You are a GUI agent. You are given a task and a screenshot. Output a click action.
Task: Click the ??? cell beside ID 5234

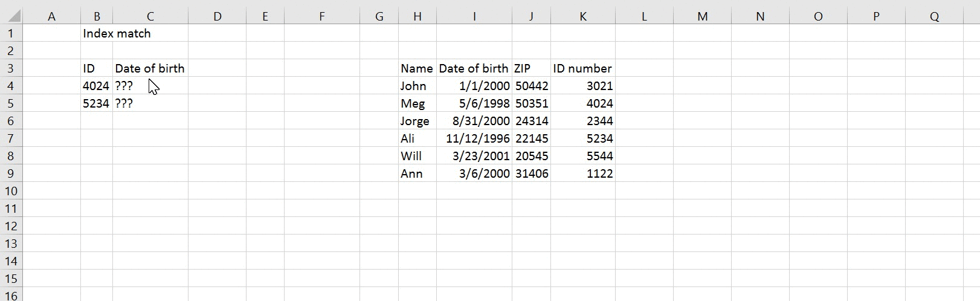tap(150, 103)
